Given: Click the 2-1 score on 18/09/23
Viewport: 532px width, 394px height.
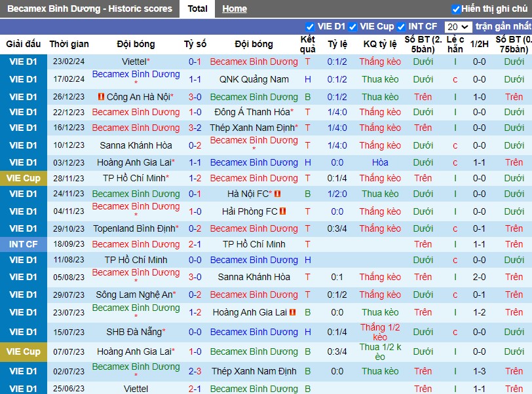Looking at the screenshot, I should coord(195,244).
